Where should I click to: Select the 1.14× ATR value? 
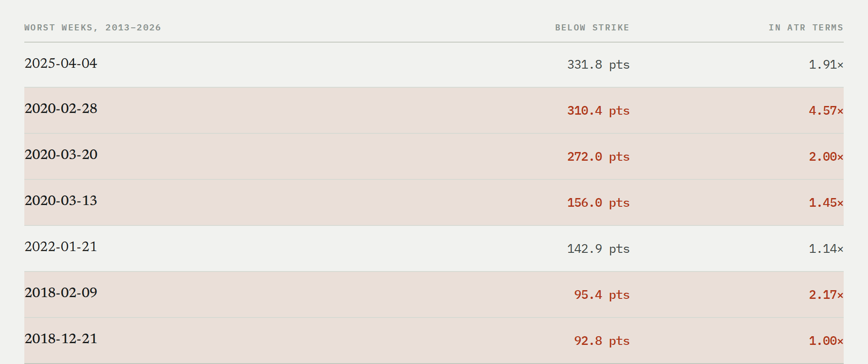click(826, 249)
